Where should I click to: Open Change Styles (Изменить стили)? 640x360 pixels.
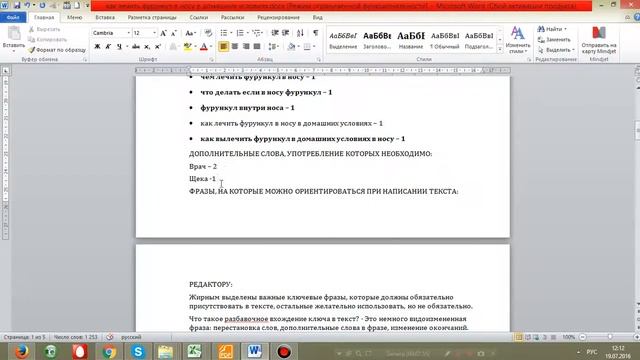pos(518,40)
